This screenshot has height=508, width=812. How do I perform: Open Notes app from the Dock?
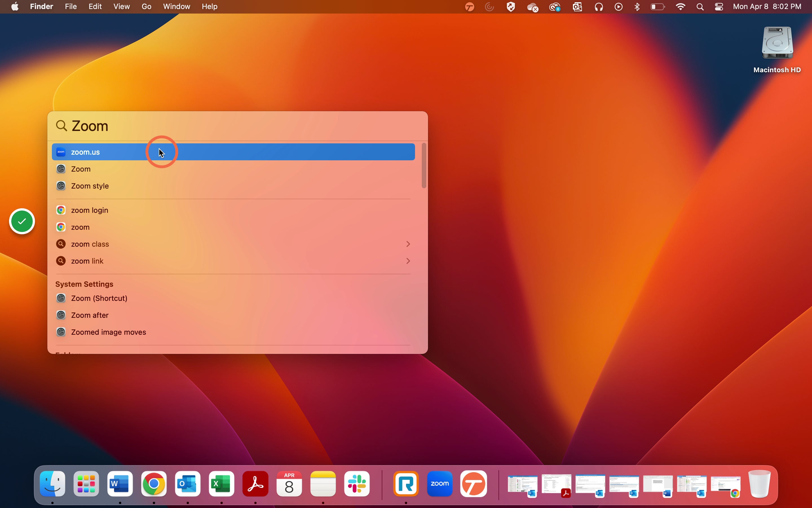click(323, 484)
